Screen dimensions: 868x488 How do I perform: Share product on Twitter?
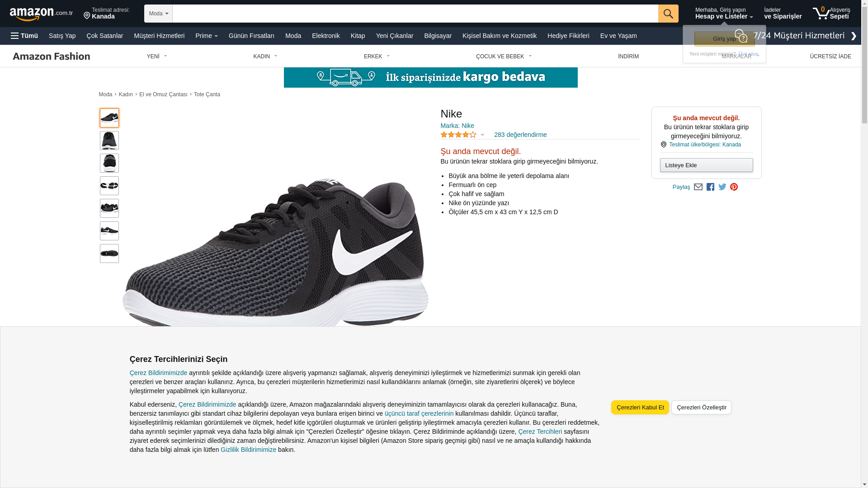[722, 187]
